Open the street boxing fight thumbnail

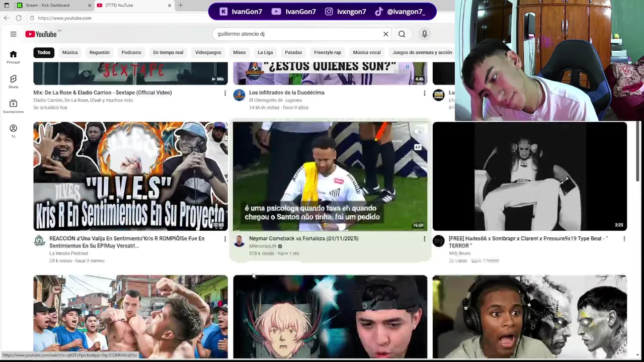point(130,317)
